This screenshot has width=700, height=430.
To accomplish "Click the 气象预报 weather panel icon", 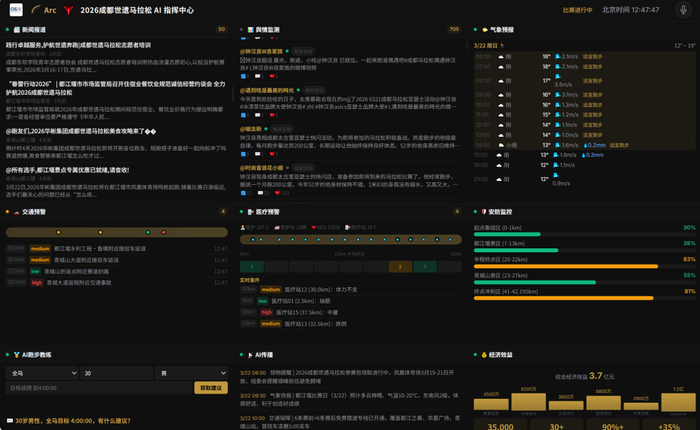I will click(x=485, y=29).
